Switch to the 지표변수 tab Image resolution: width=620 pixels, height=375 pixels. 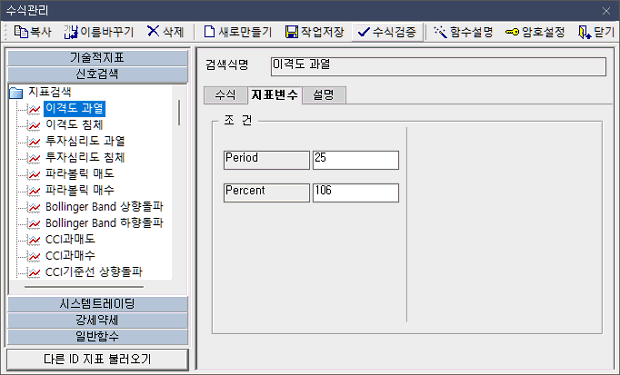pos(274,95)
